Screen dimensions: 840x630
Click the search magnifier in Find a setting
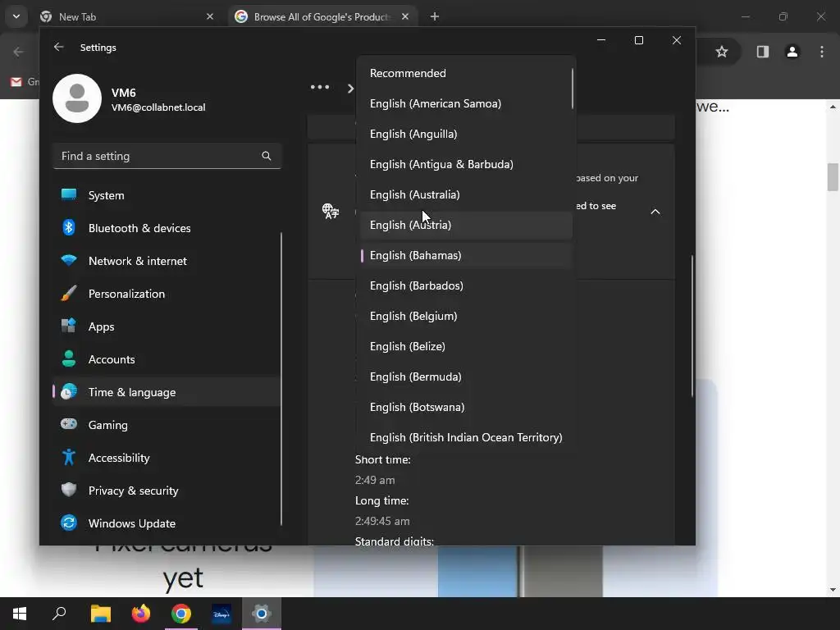[x=267, y=156]
